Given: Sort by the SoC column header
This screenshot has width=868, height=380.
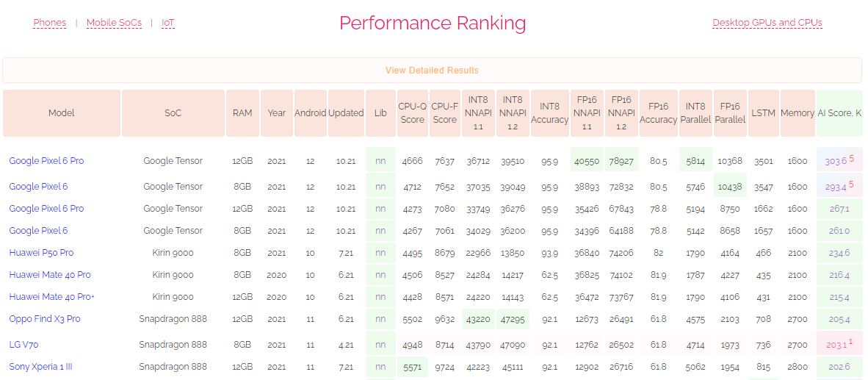Looking at the screenshot, I should (x=173, y=113).
